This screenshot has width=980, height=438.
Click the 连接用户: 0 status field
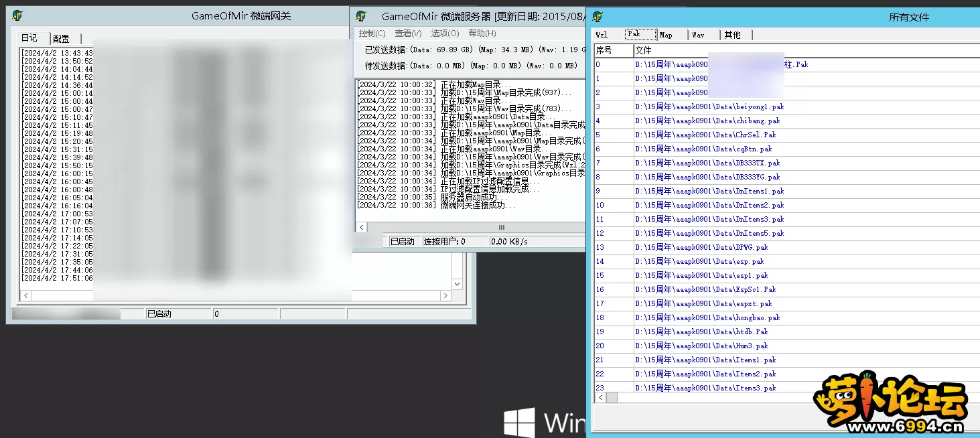455,241
